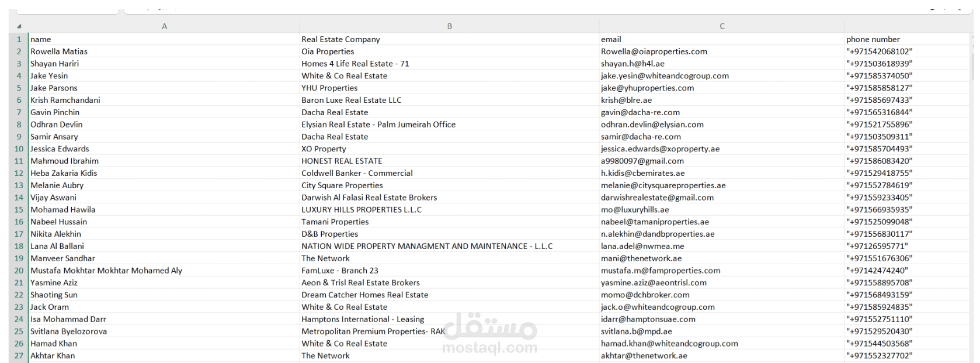Click the HONEST REAL ESTATE cell
Screen dimensions: 980x363
449,161
